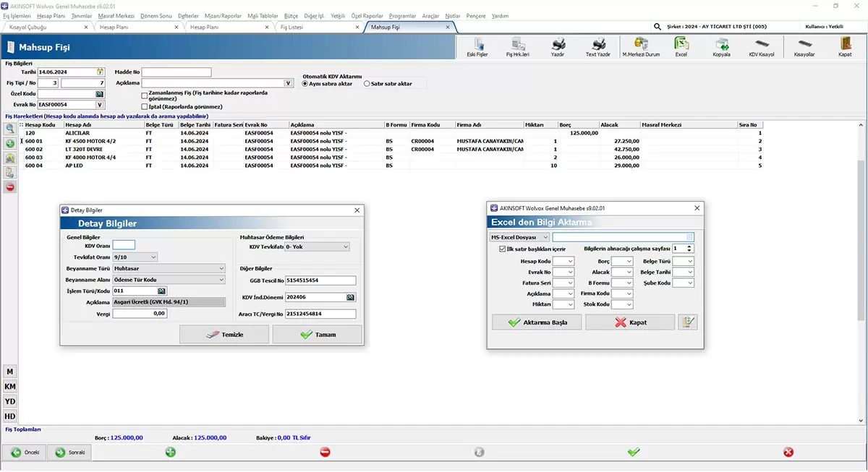This screenshot has width=868, height=472.
Task: Click the GGB Tescil No input field
Action: click(x=320, y=280)
